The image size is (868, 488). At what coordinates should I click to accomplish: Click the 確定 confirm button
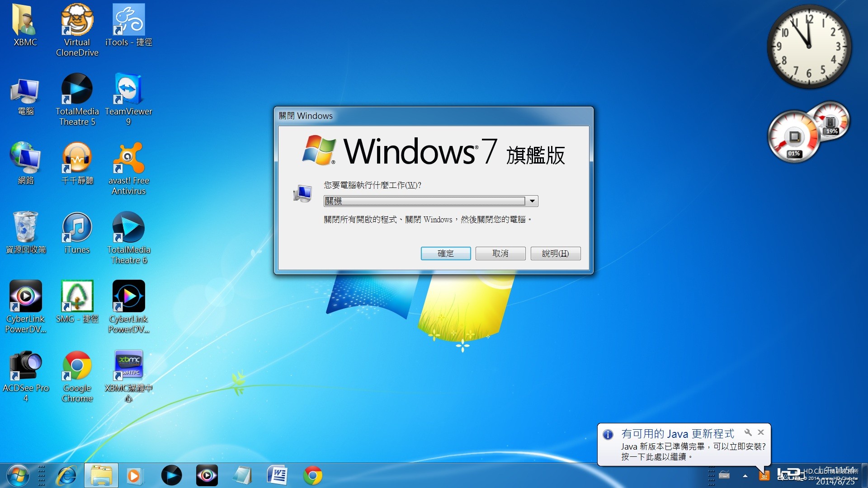pos(445,253)
